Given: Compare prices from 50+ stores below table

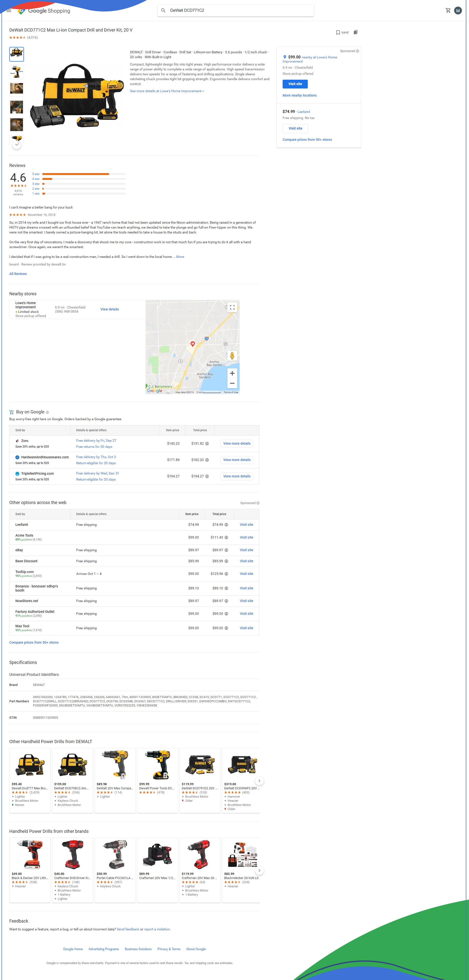Looking at the screenshot, I should pyautogui.click(x=34, y=643).
